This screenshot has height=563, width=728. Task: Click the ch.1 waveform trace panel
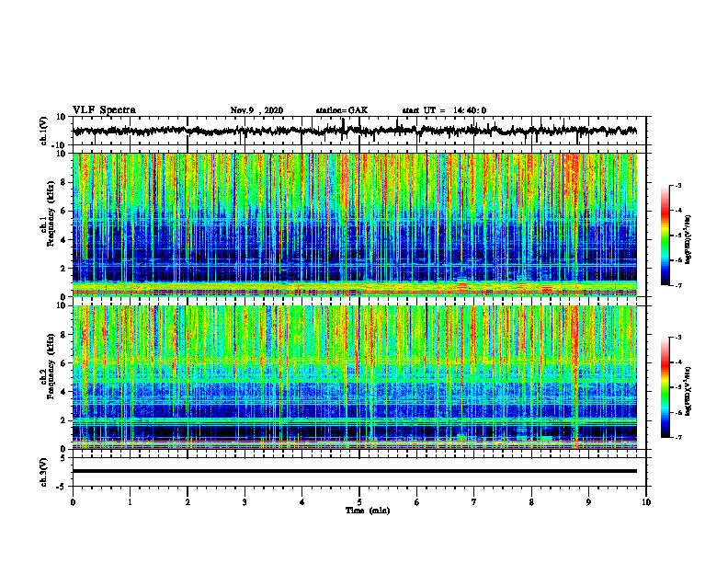(x=359, y=131)
